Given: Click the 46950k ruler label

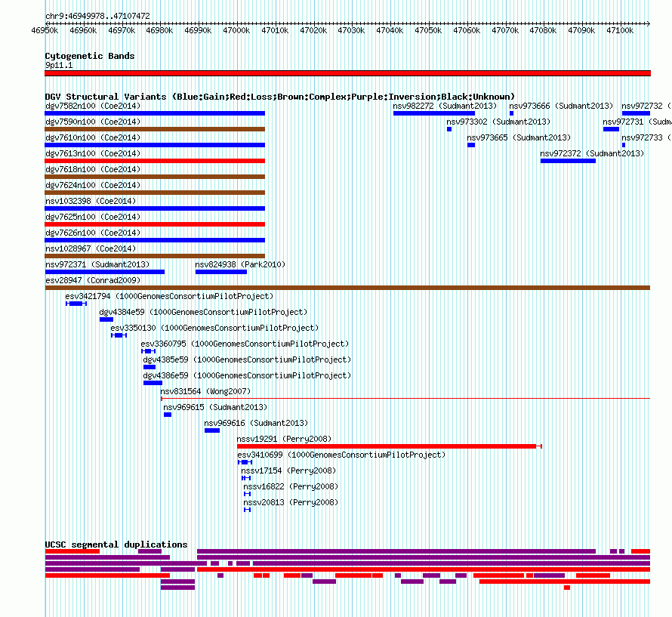Looking at the screenshot, I should click(x=45, y=30).
